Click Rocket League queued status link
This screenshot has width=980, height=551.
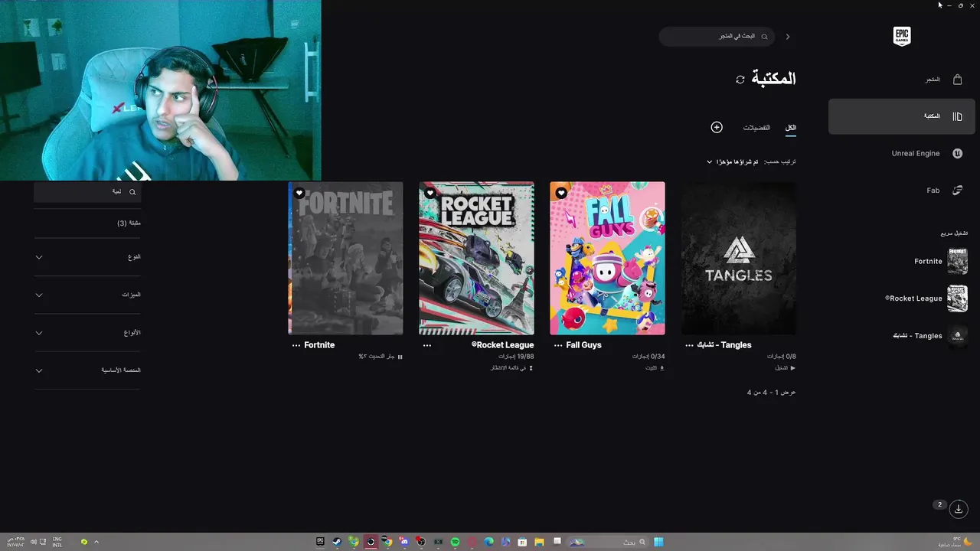pyautogui.click(x=513, y=368)
